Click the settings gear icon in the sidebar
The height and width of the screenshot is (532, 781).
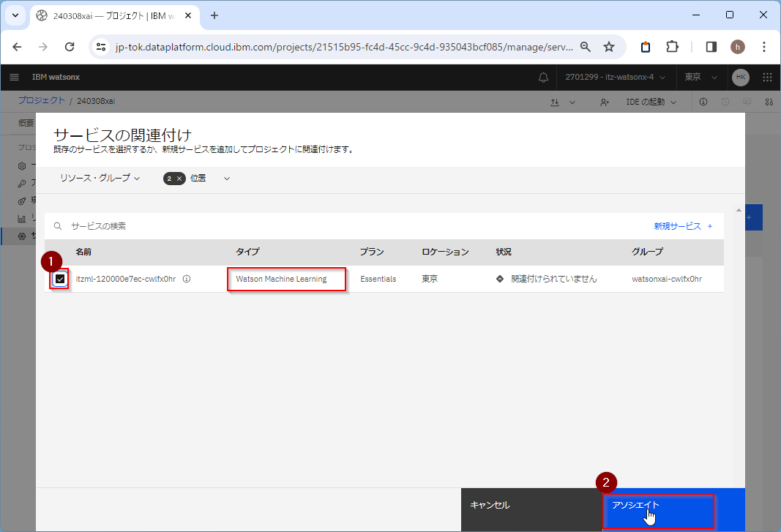pos(22,165)
